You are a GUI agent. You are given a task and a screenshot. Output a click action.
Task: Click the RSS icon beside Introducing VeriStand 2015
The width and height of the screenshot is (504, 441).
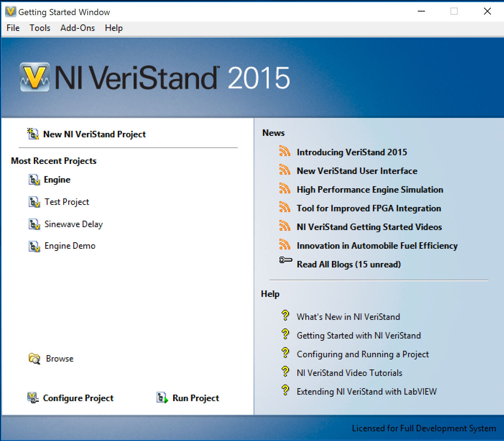285,152
